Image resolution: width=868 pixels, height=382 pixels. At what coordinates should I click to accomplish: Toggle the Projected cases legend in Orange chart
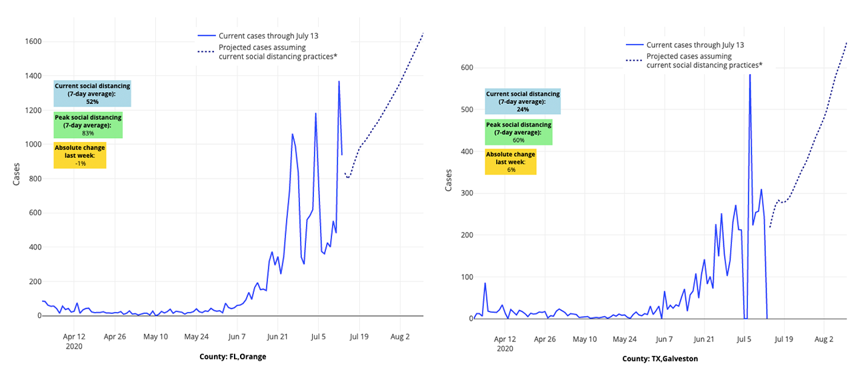[x=277, y=52]
